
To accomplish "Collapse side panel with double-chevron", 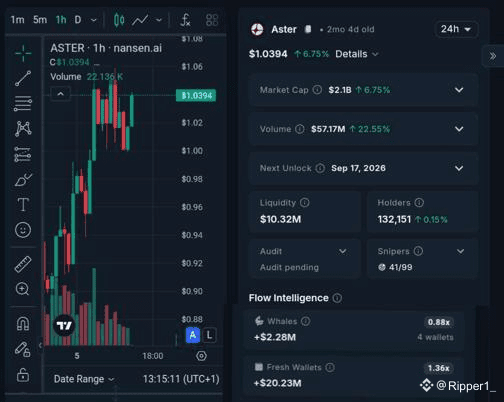I will point(493,56).
